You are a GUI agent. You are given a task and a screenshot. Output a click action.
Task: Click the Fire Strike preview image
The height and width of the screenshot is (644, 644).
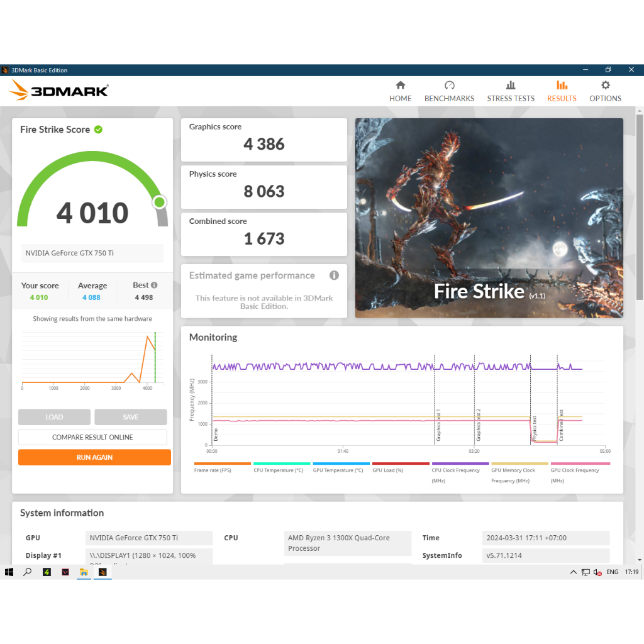point(489,218)
